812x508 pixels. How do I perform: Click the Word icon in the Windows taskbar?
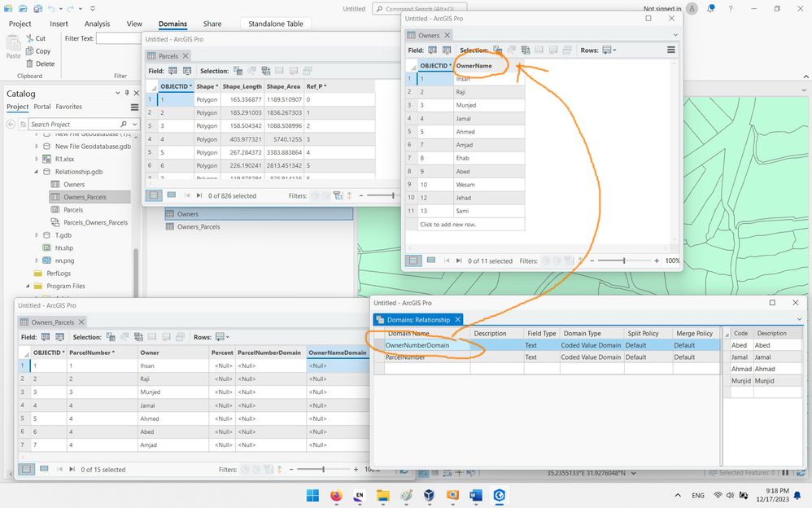pyautogui.click(x=475, y=496)
